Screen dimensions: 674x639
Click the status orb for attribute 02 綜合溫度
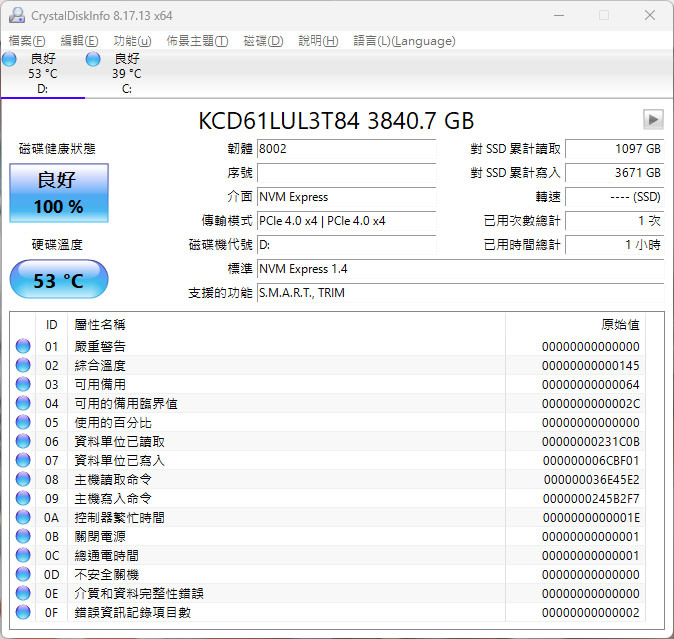tap(23, 365)
